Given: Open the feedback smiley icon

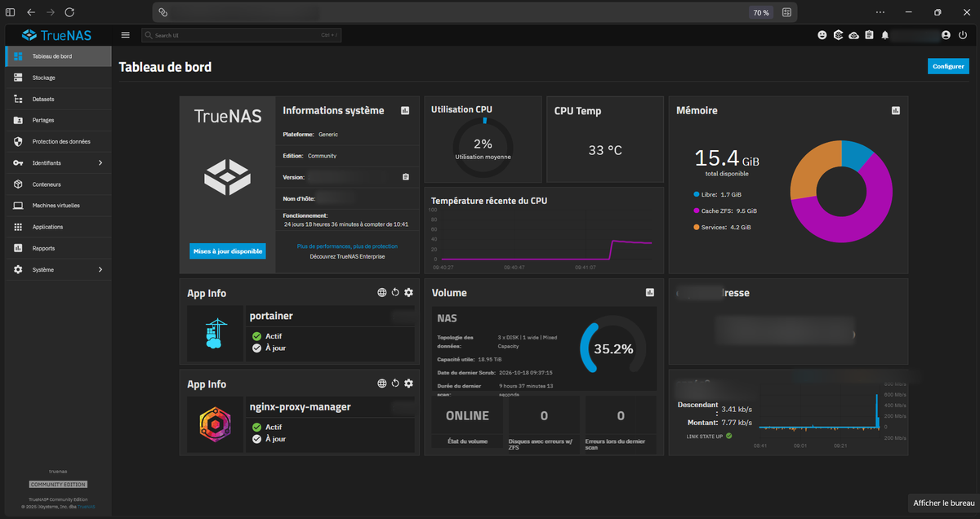Looking at the screenshot, I should coord(822,35).
